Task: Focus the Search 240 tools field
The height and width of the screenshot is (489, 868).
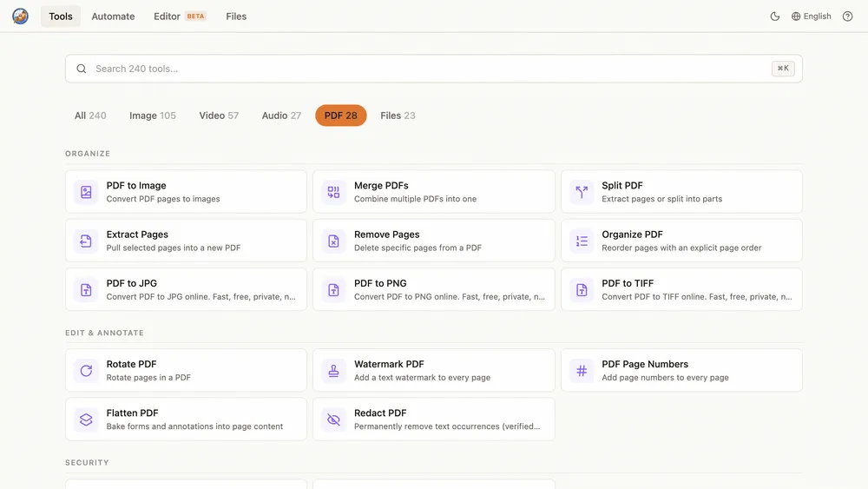Action: pos(433,69)
